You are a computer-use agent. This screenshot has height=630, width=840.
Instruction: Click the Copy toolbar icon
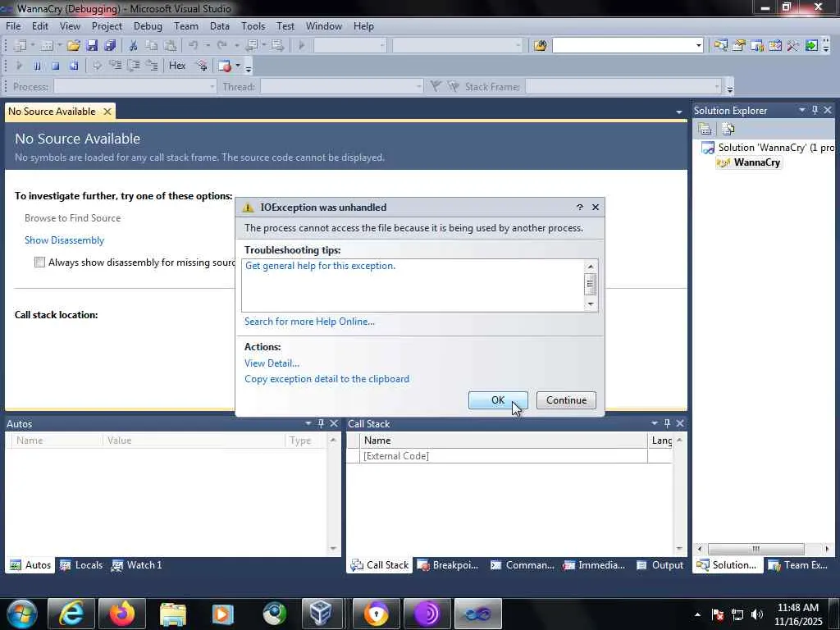pyautogui.click(x=152, y=46)
